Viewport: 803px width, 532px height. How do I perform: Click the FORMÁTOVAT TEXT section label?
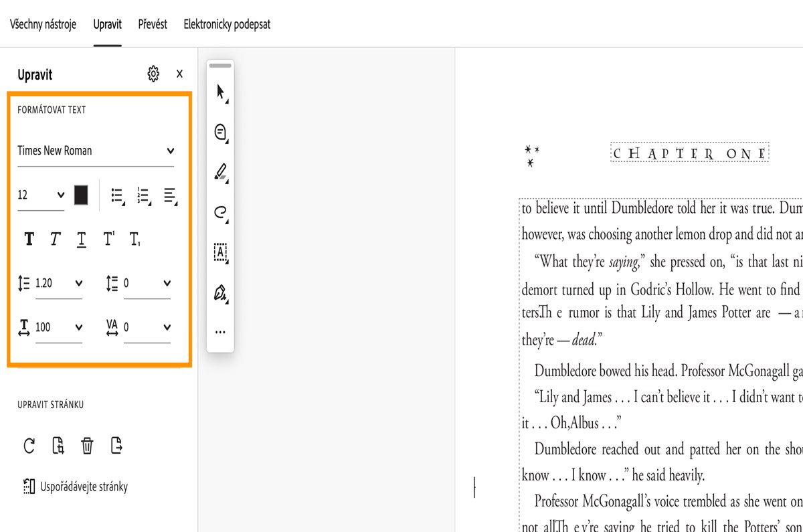point(52,110)
